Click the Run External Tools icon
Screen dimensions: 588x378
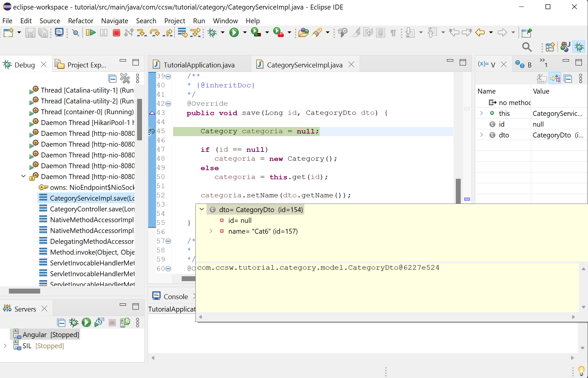[x=278, y=32]
